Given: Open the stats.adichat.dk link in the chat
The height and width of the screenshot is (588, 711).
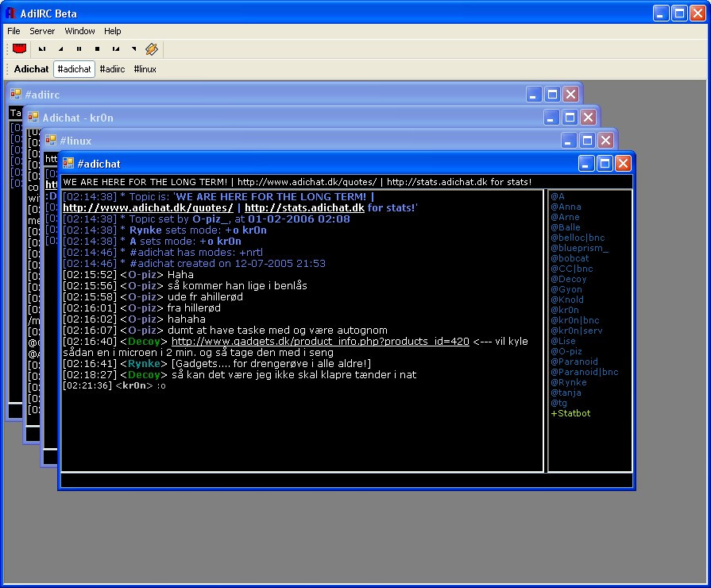Looking at the screenshot, I should click(305, 208).
